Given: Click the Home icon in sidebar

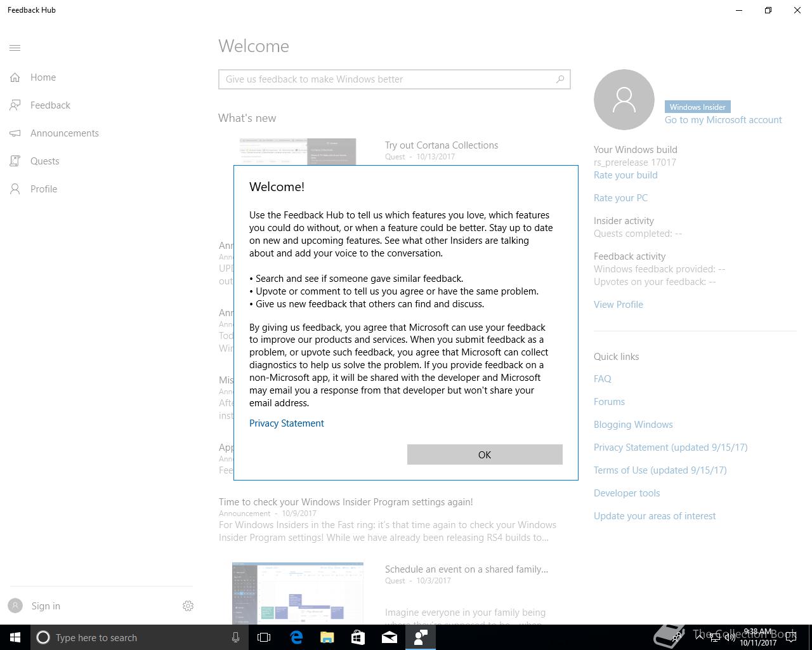Looking at the screenshot, I should coord(15,77).
